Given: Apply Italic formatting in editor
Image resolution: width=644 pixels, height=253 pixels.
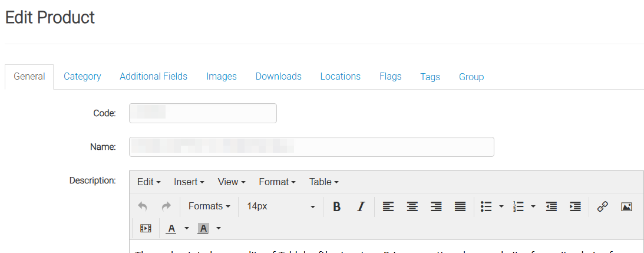Looking at the screenshot, I should point(361,206).
